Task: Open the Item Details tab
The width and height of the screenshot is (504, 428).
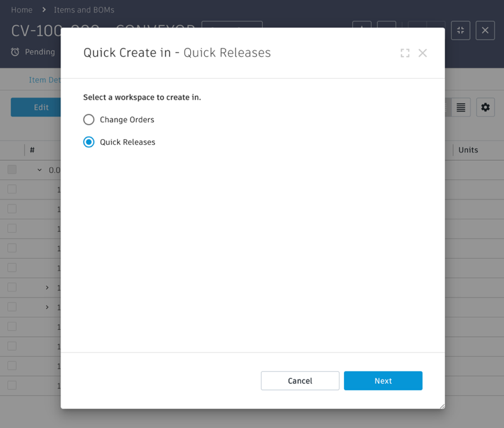Action: pos(45,80)
